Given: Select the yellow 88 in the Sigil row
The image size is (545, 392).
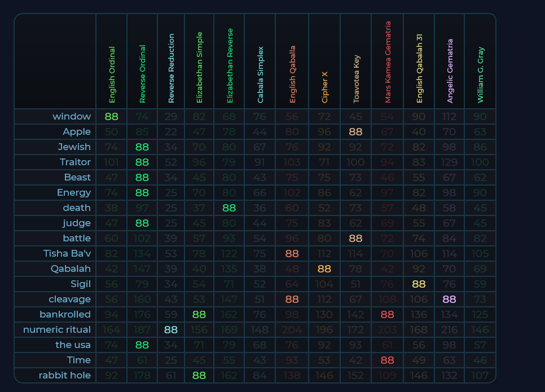Looking at the screenshot, I should (419, 284).
